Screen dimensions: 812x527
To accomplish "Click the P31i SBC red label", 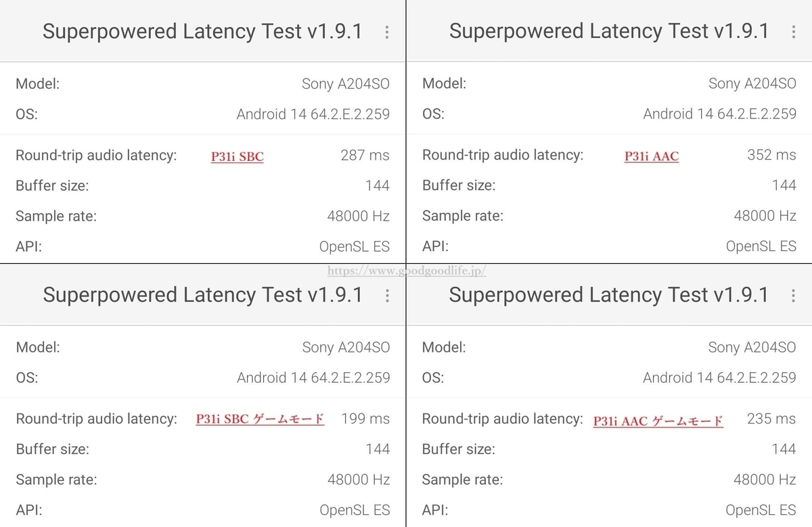I will pos(238,157).
